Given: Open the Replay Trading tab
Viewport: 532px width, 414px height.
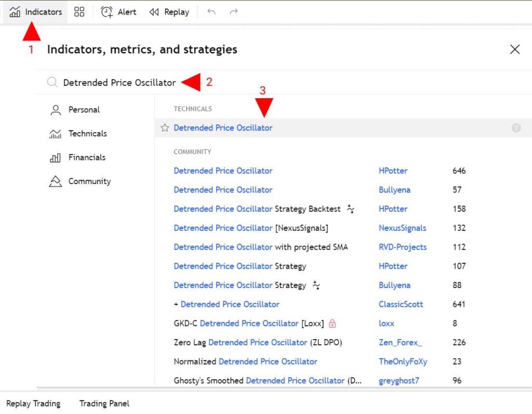Looking at the screenshot, I should [x=33, y=404].
